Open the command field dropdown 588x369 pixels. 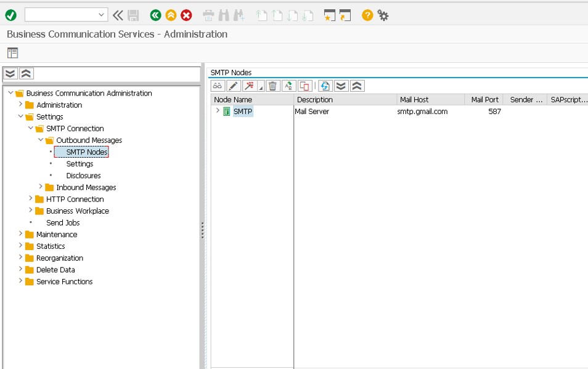(x=101, y=15)
